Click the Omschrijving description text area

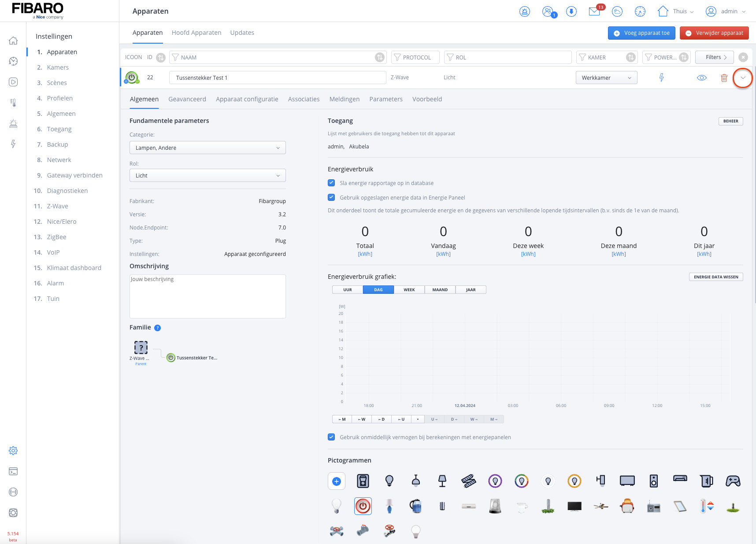(x=208, y=296)
